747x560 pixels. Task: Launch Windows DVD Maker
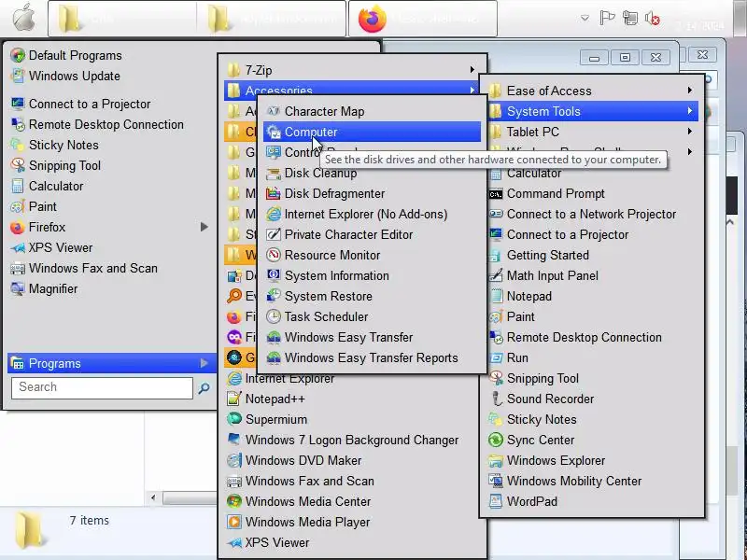pos(352,460)
